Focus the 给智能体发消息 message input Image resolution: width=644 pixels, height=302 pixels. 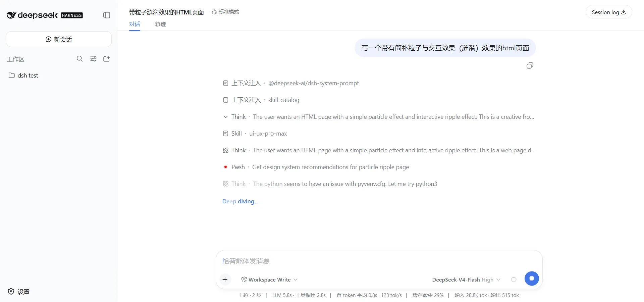click(379, 261)
